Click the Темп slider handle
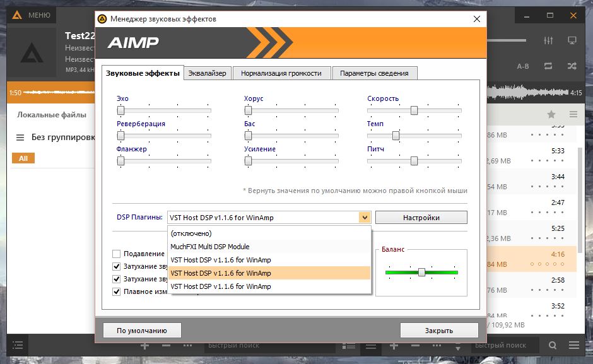The width and height of the screenshot is (593, 364). (396, 136)
